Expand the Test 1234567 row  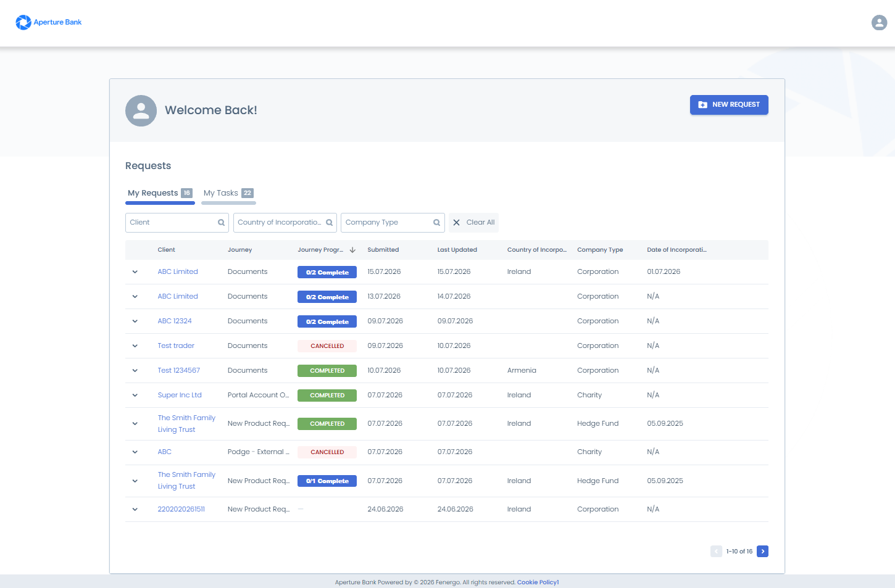click(135, 371)
